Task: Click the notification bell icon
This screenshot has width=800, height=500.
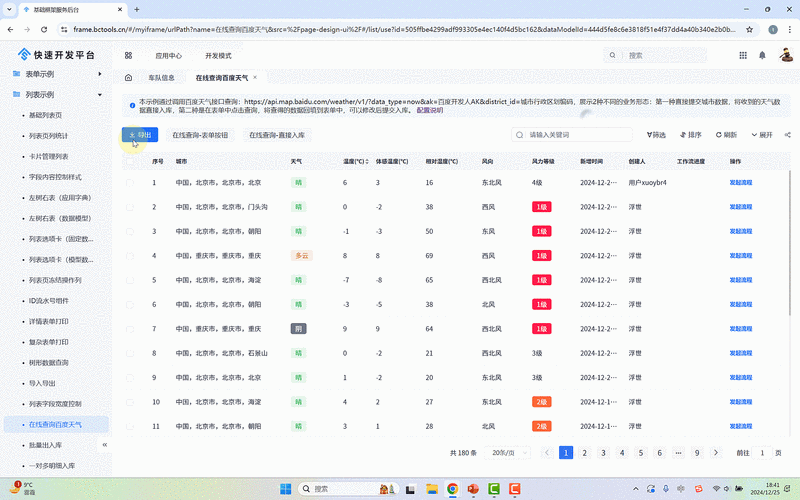Action: click(762, 56)
